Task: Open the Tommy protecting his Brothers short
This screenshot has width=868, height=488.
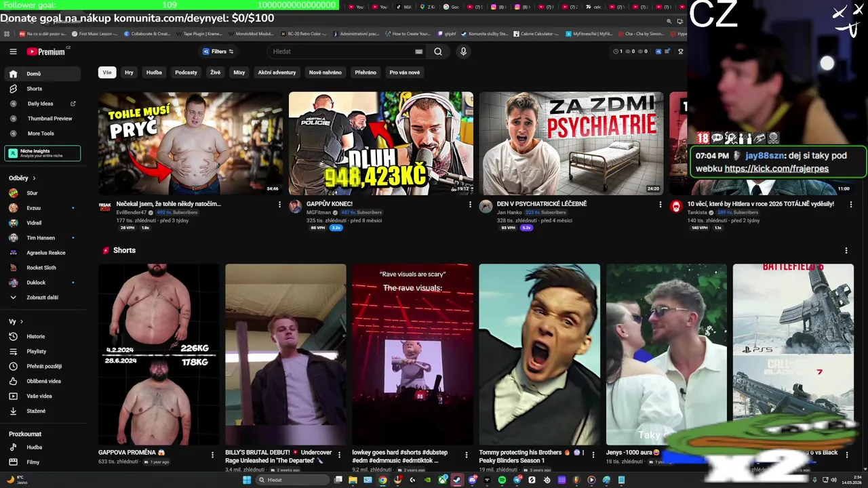Action: pyautogui.click(x=539, y=354)
